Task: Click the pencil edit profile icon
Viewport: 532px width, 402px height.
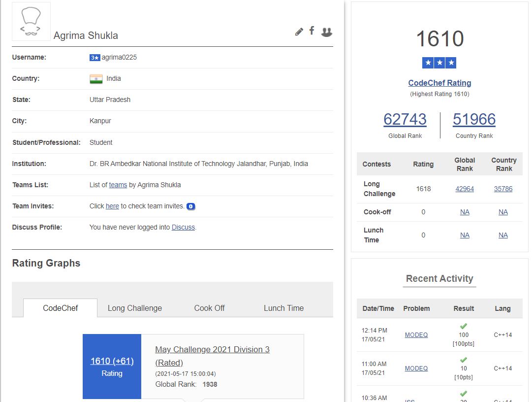Action: [x=299, y=32]
